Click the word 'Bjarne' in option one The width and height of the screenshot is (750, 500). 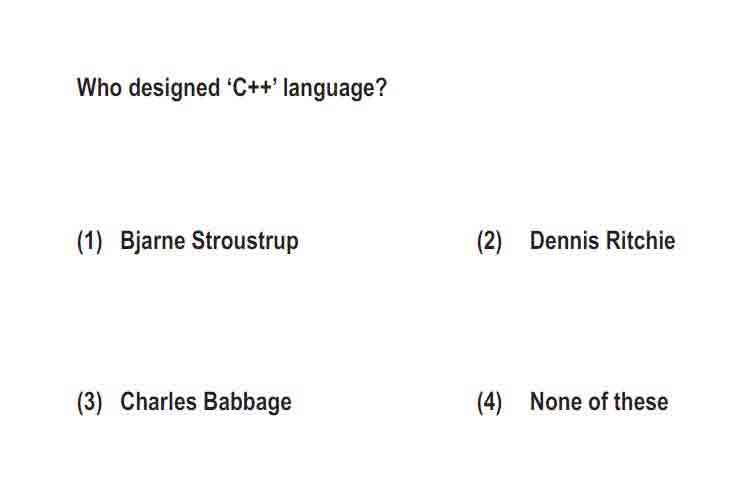[x=152, y=241]
